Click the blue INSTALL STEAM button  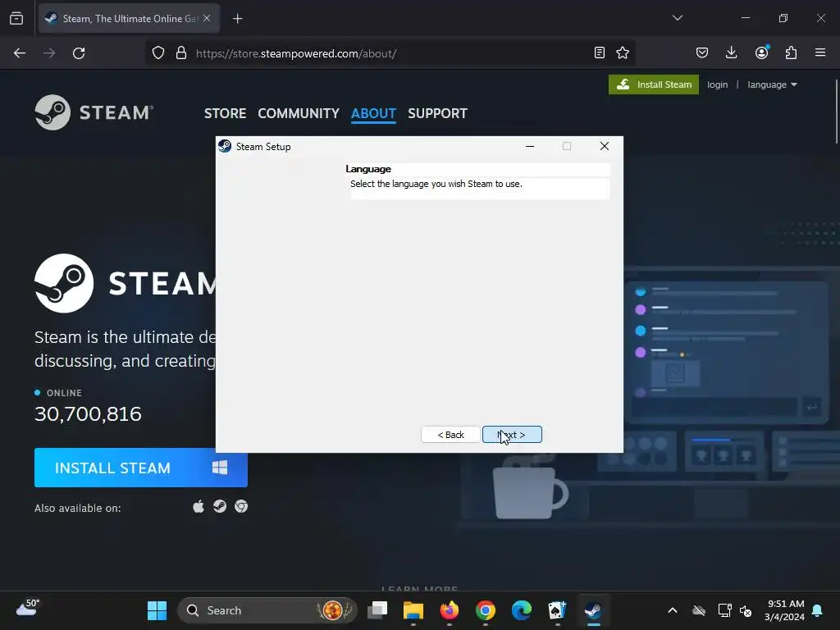[141, 468]
